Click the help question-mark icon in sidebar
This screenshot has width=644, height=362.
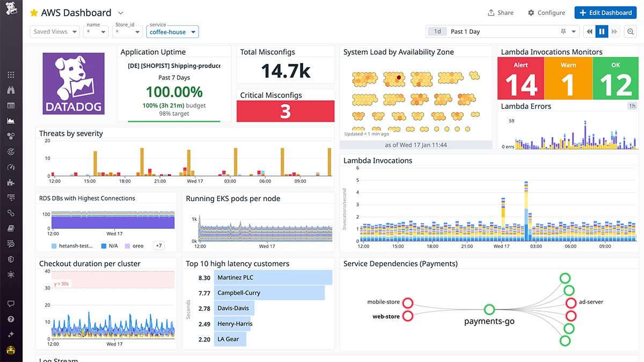(11, 319)
